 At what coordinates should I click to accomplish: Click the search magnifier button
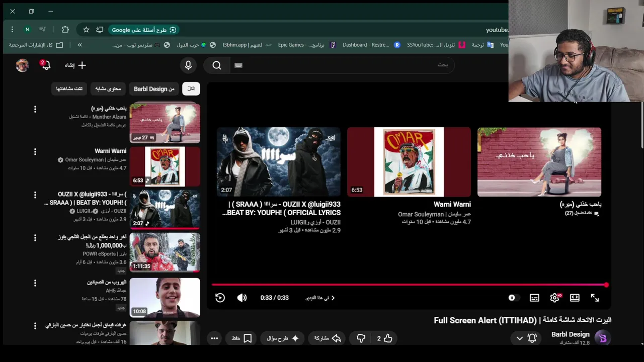click(217, 65)
